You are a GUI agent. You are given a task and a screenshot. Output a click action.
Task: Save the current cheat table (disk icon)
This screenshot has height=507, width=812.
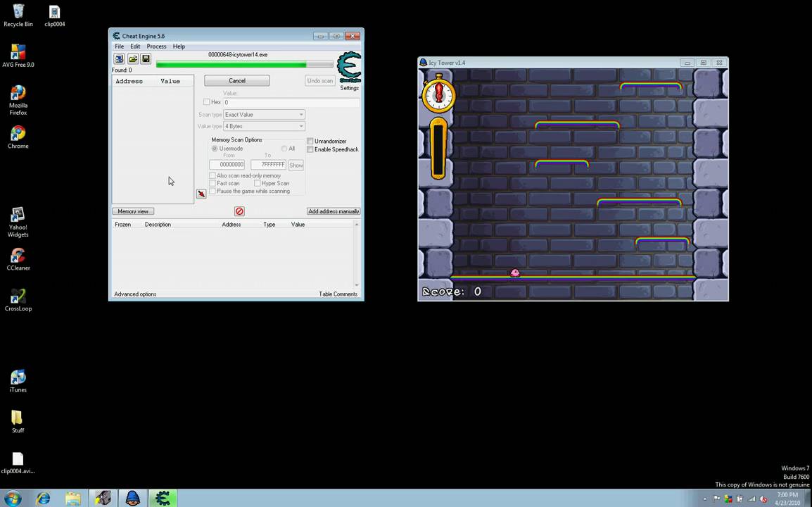click(x=145, y=58)
